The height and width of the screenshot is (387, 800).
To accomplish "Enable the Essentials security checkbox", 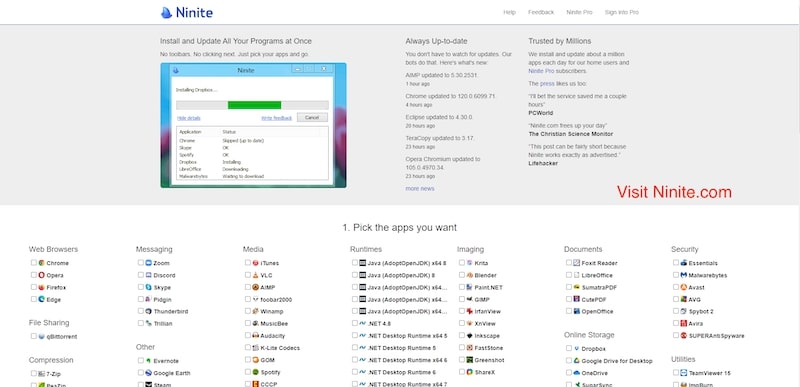I will point(676,263).
